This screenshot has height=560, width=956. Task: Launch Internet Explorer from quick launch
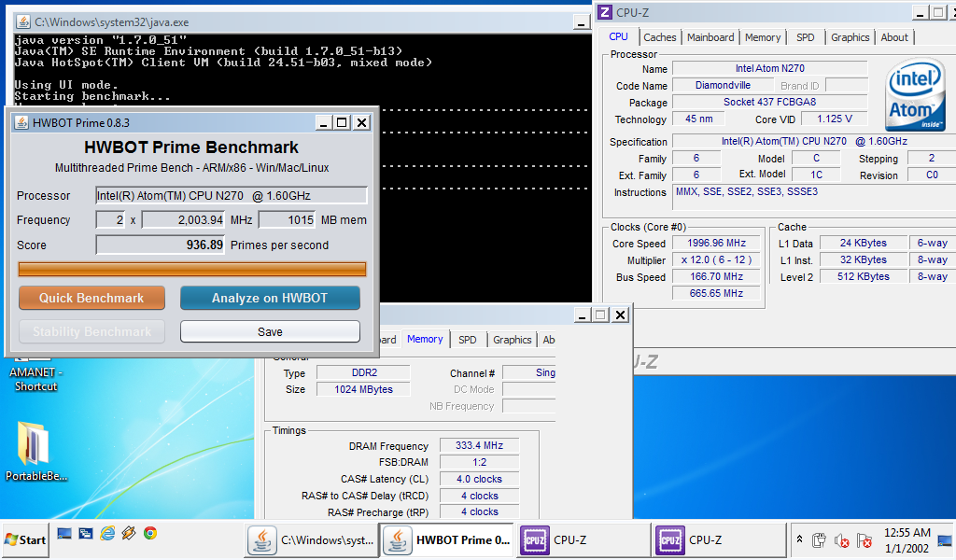click(x=107, y=534)
